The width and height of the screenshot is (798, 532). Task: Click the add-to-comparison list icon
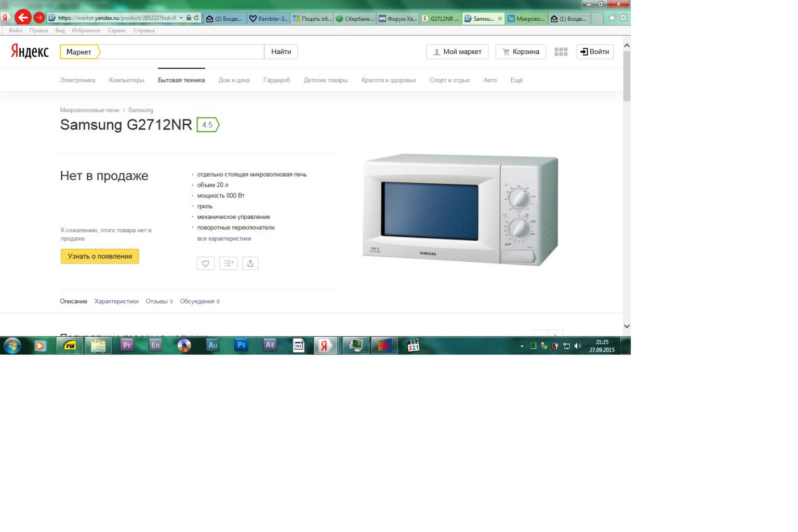pyautogui.click(x=229, y=263)
